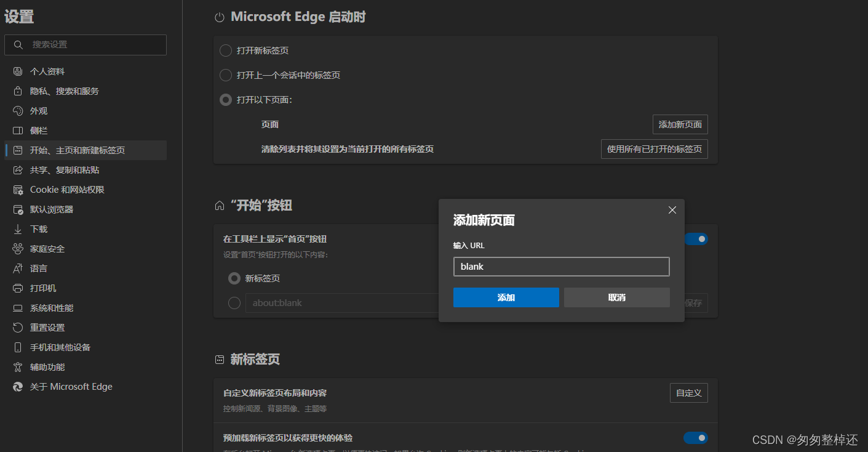The image size is (868, 452).
Task: Open the 系统和性能 settings page
Action: tap(86, 308)
